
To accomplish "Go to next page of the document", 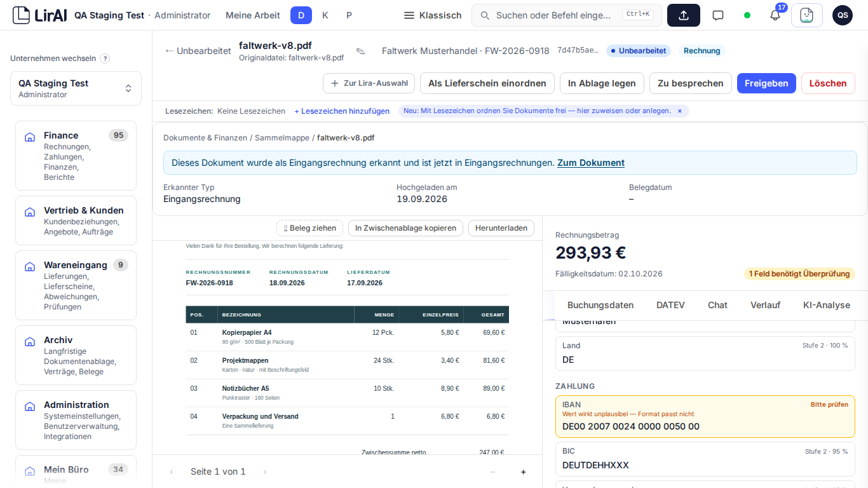I will [265, 471].
